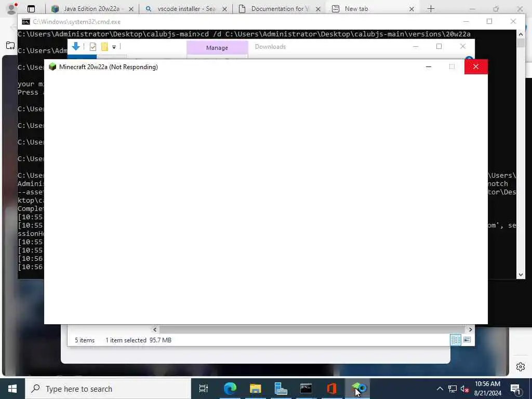
Task: Click the cmd.exe window title icon
Action: click(x=26, y=22)
